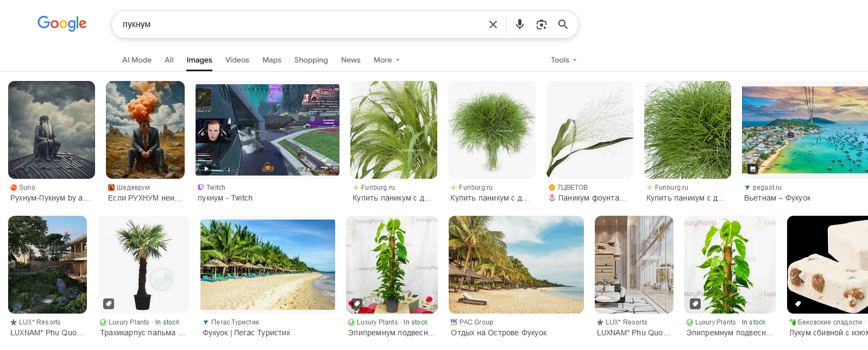Open the Если РУХНУМ result title
Image resolution: width=868 pixels, height=350 pixels.
145,198
